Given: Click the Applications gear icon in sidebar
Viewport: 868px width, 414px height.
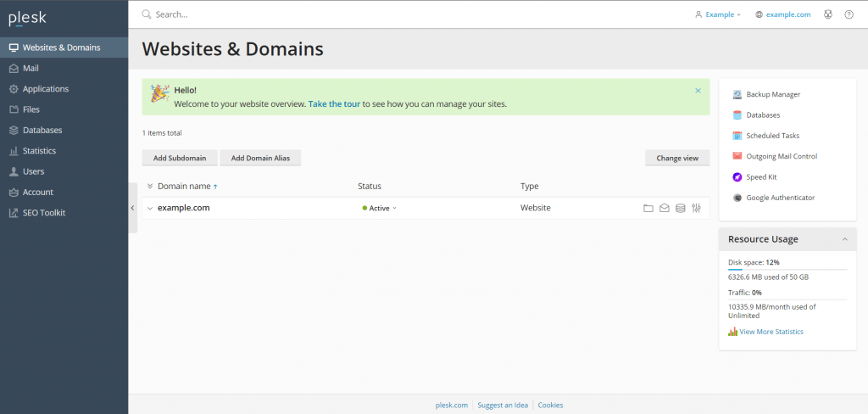Looking at the screenshot, I should click(x=14, y=89).
